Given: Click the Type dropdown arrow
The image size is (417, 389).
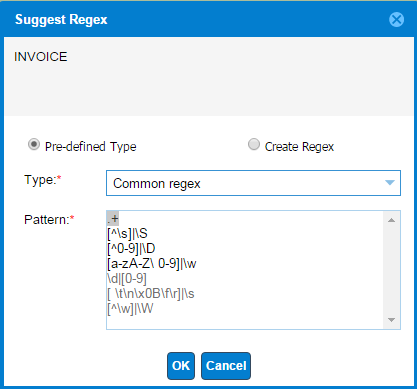Looking at the screenshot, I should point(390,183).
